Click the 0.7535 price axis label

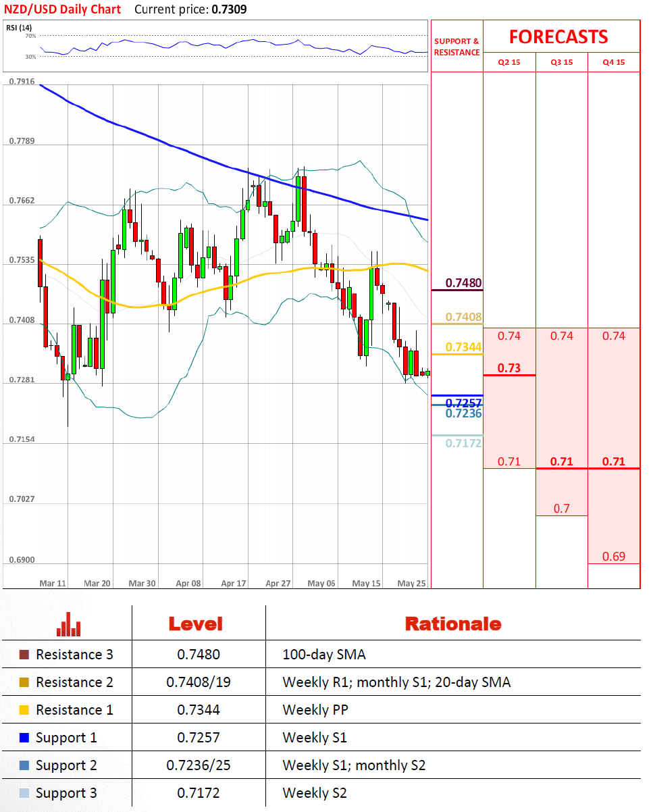[22, 259]
